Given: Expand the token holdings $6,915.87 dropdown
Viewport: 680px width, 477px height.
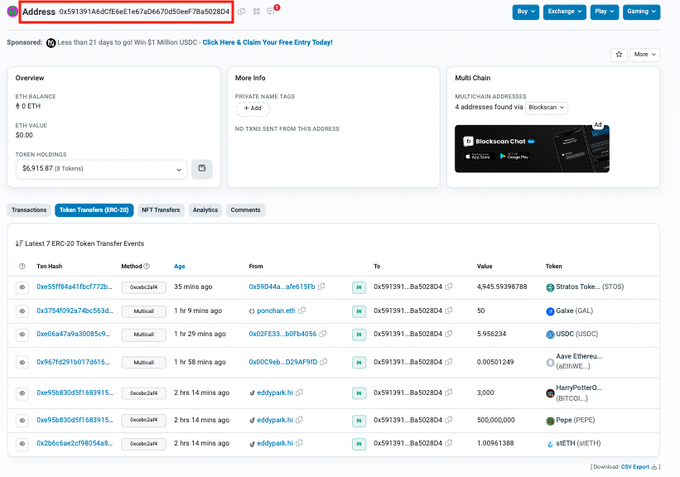Looking at the screenshot, I should click(101, 169).
